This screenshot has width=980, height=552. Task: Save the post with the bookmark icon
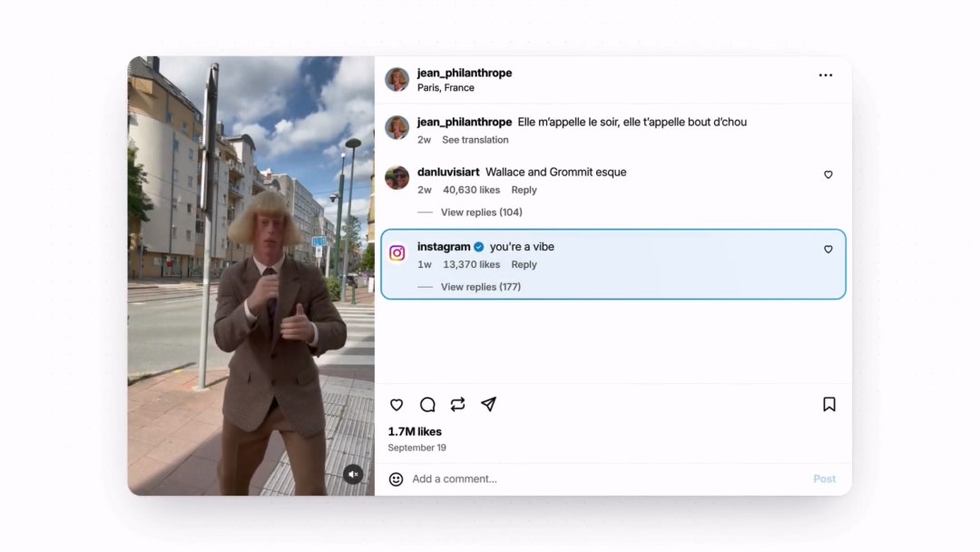[829, 404]
